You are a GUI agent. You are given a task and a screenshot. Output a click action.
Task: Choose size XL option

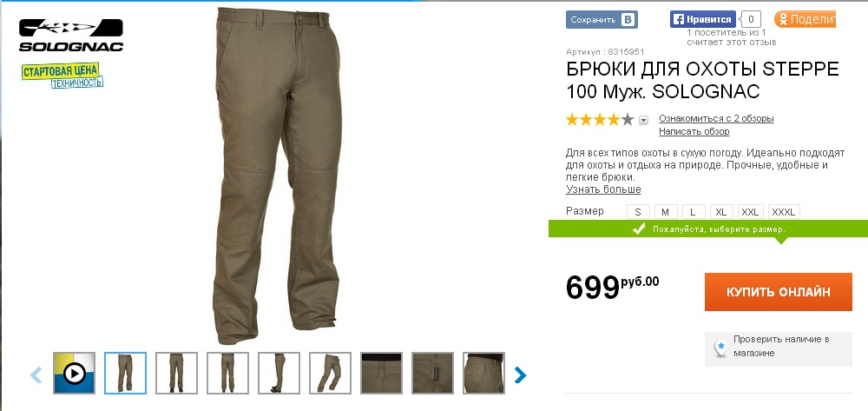[721, 212]
